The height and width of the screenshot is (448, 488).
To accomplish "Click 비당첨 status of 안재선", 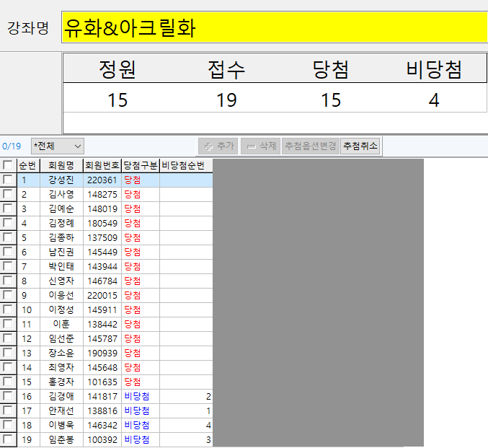I will coord(137,411).
